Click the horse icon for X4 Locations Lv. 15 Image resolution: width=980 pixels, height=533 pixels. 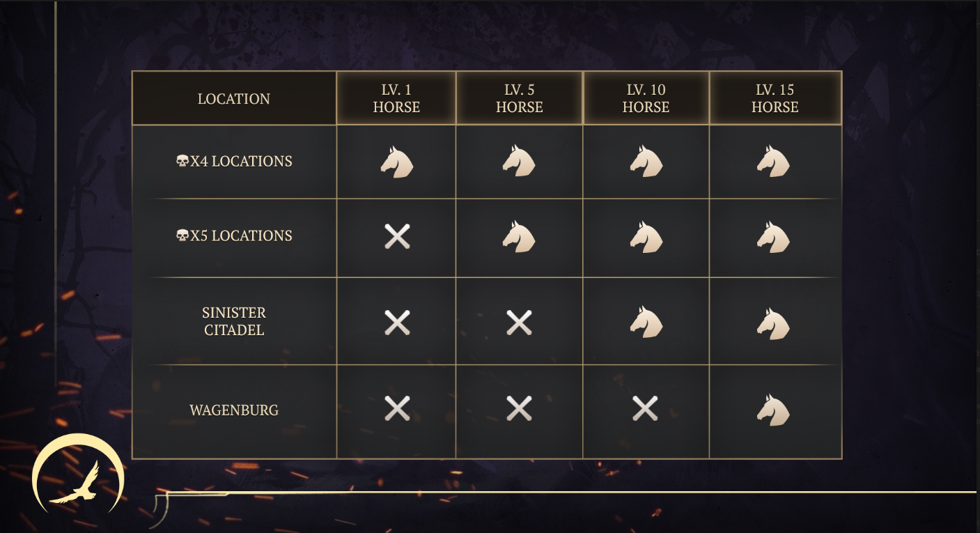pyautogui.click(x=773, y=162)
